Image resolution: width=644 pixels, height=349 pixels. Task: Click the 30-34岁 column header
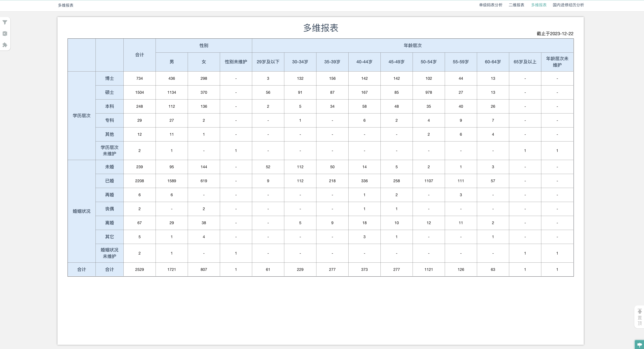(300, 62)
